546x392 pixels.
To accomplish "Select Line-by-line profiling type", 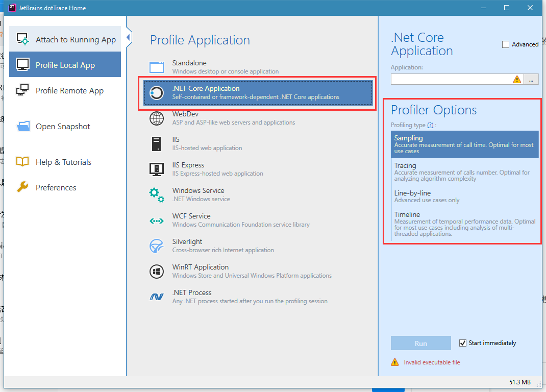I will click(x=465, y=196).
